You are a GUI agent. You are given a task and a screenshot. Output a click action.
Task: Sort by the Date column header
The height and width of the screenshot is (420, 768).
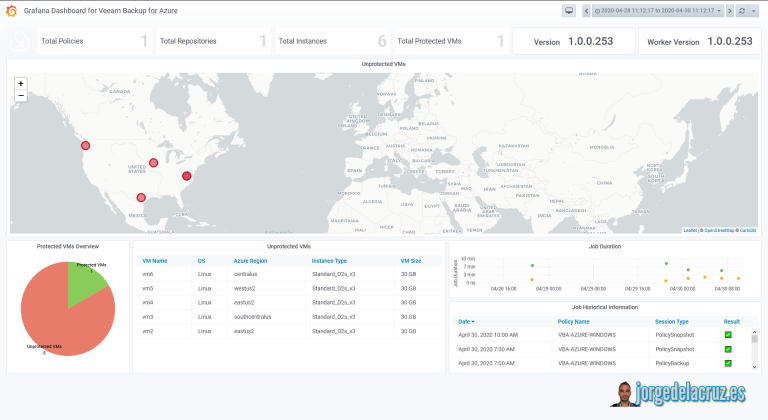[x=466, y=321]
